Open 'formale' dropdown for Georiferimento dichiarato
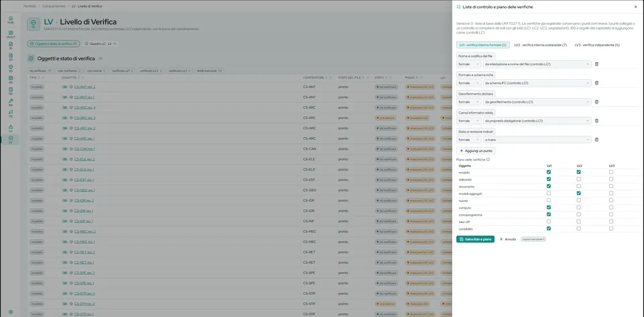 (469, 102)
